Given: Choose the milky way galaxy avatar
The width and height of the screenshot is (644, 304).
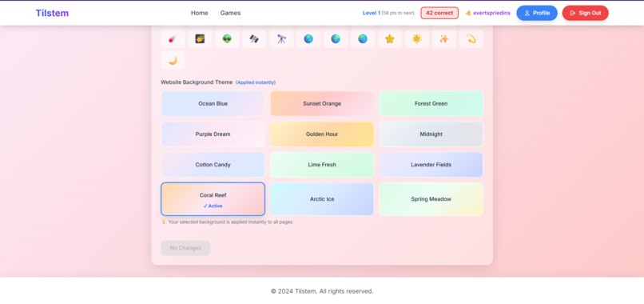Looking at the screenshot, I should (x=200, y=39).
